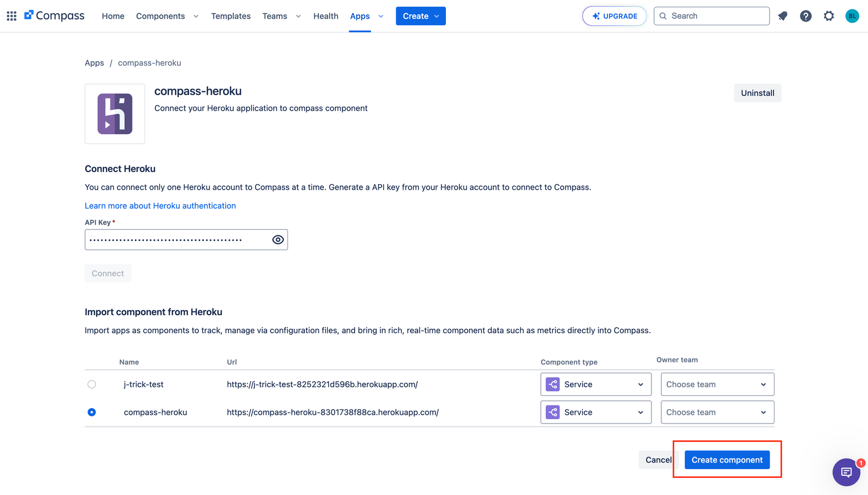Click the Cancel button
The width and height of the screenshot is (868, 495).
tap(659, 460)
